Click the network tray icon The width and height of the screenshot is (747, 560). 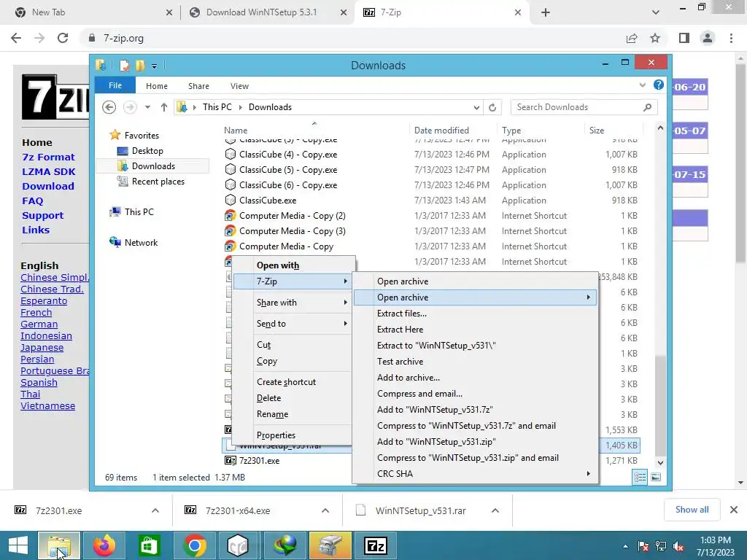(661, 546)
